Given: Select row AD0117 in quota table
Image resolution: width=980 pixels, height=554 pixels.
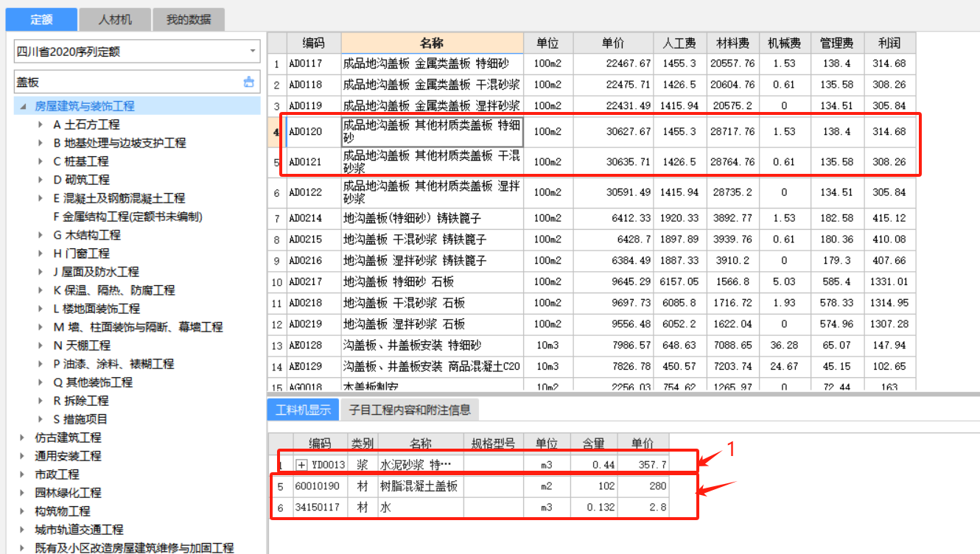Looking at the screenshot, I should (x=591, y=64).
